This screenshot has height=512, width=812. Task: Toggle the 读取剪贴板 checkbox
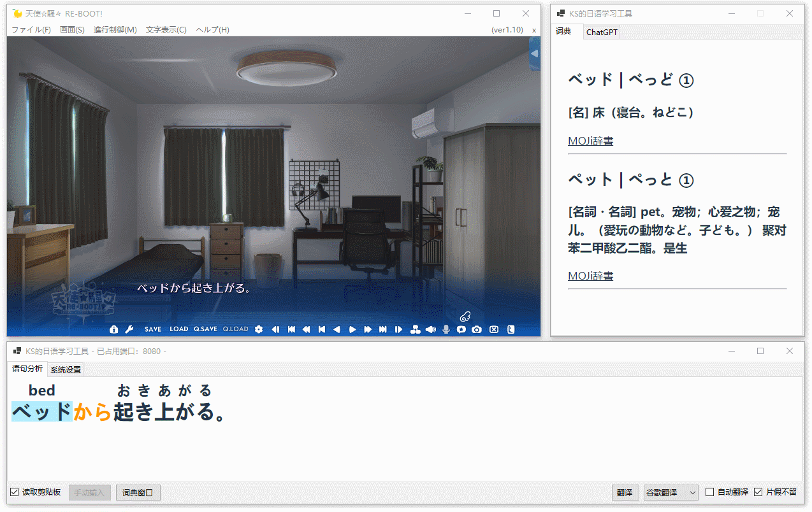pyautogui.click(x=15, y=492)
